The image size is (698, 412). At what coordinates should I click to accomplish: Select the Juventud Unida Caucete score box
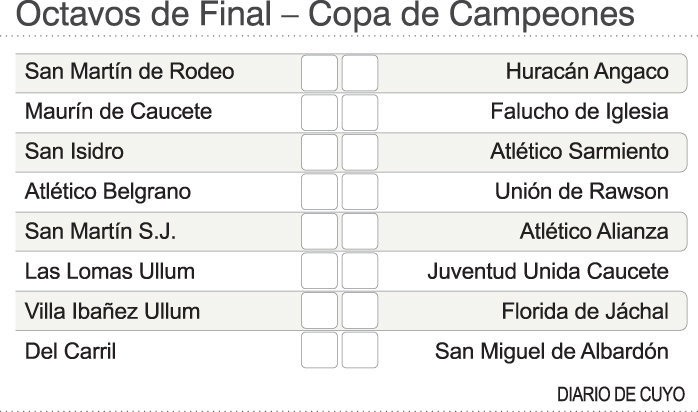pyautogui.click(x=360, y=271)
